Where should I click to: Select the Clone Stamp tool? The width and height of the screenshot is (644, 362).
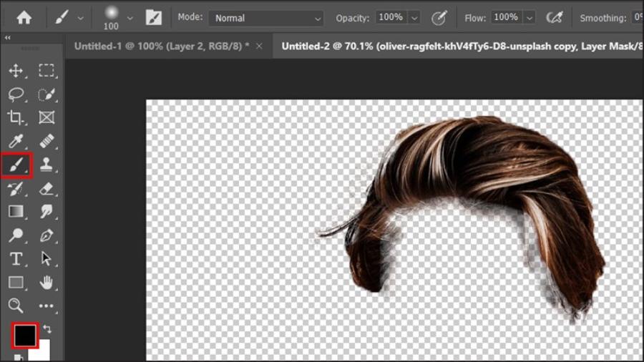click(47, 165)
